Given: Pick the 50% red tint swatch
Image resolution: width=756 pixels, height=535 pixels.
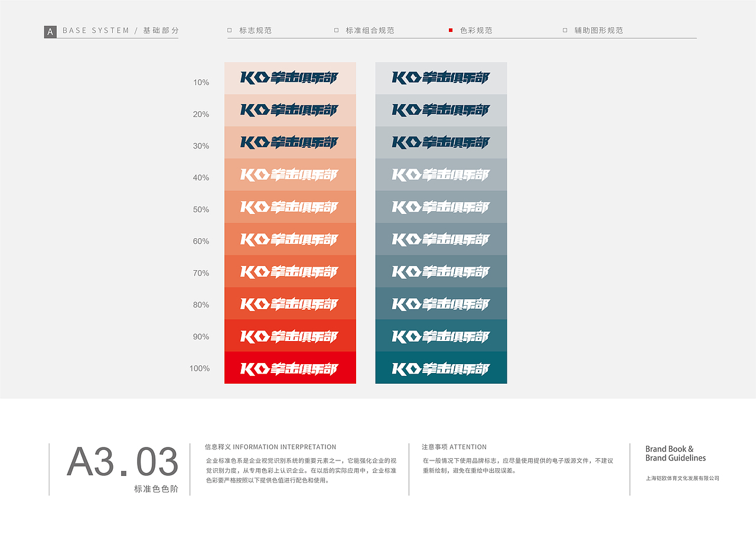Looking at the screenshot, I should 290,207.
